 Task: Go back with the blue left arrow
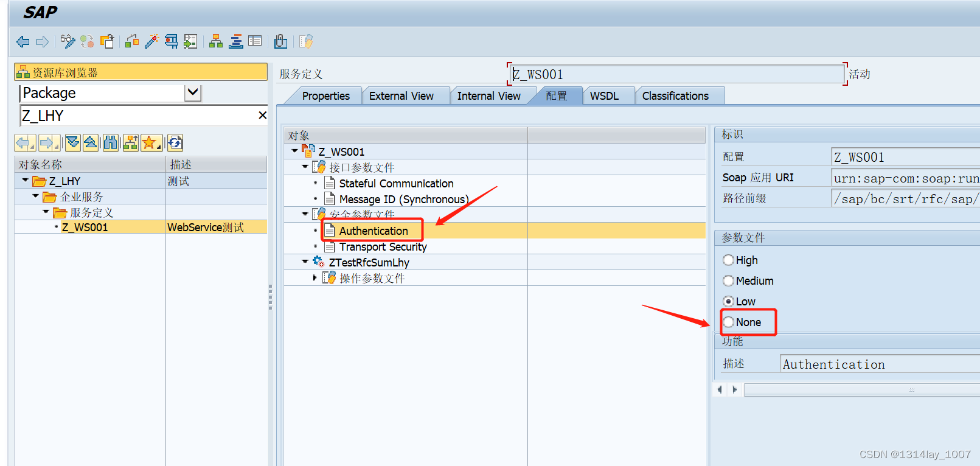(23, 41)
